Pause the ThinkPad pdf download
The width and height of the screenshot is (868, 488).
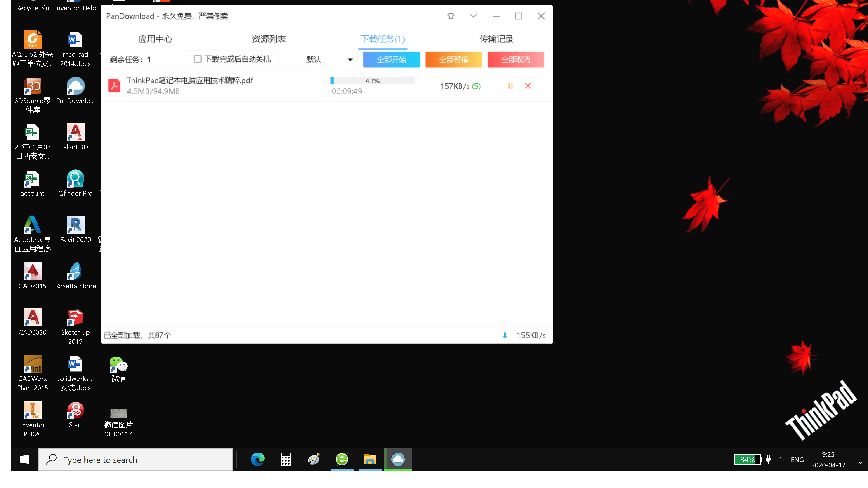pyautogui.click(x=510, y=86)
